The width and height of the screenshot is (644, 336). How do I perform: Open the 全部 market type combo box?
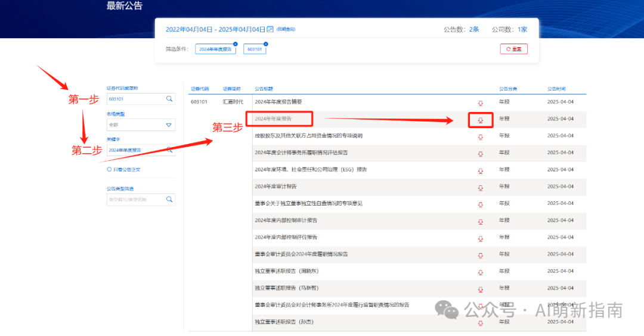(x=141, y=125)
